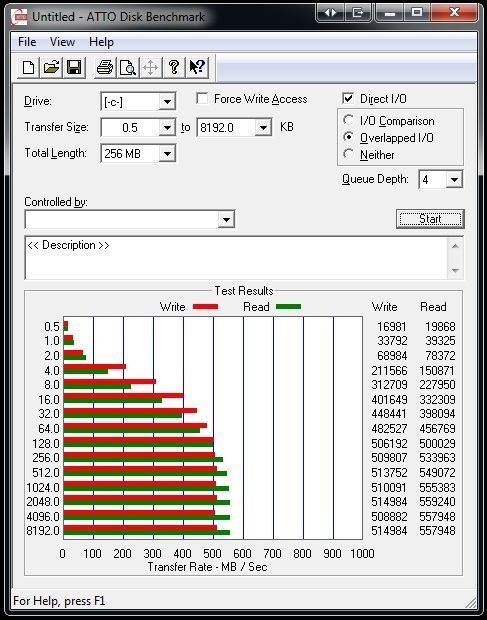This screenshot has height=620, width=487.
Task: Click the Description scrollbar up arrow
Action: coord(455,246)
